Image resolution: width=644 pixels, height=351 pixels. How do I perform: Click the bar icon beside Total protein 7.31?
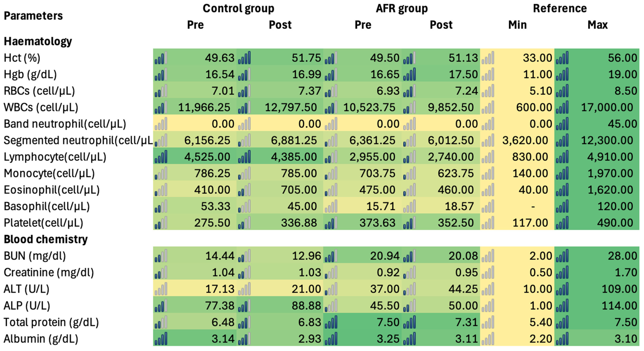[x=409, y=322]
